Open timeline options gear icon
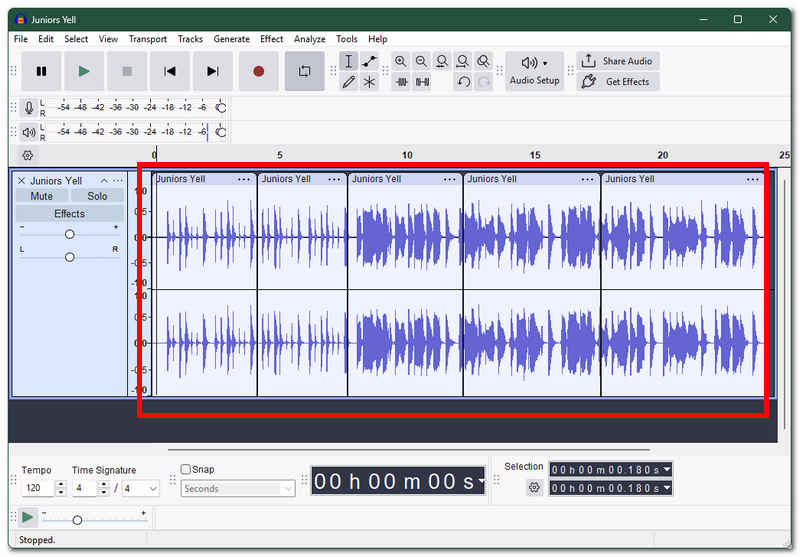The image size is (800, 557). [x=28, y=155]
